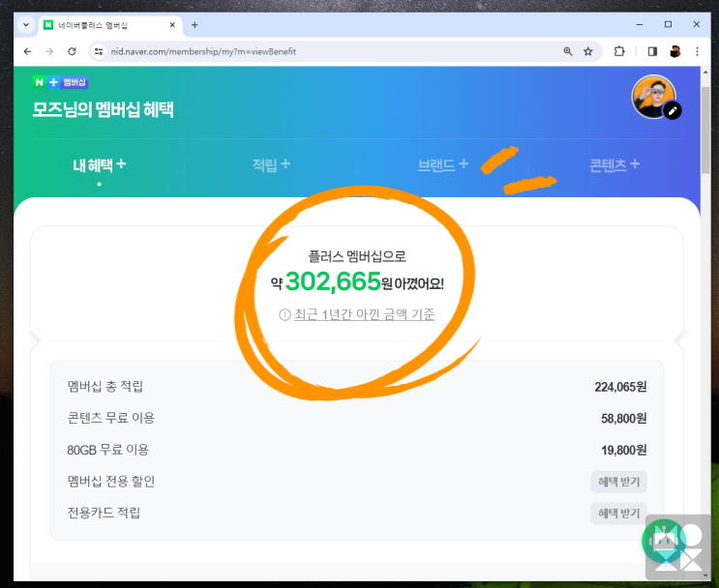Click the 302,665 saved amount

(x=333, y=281)
